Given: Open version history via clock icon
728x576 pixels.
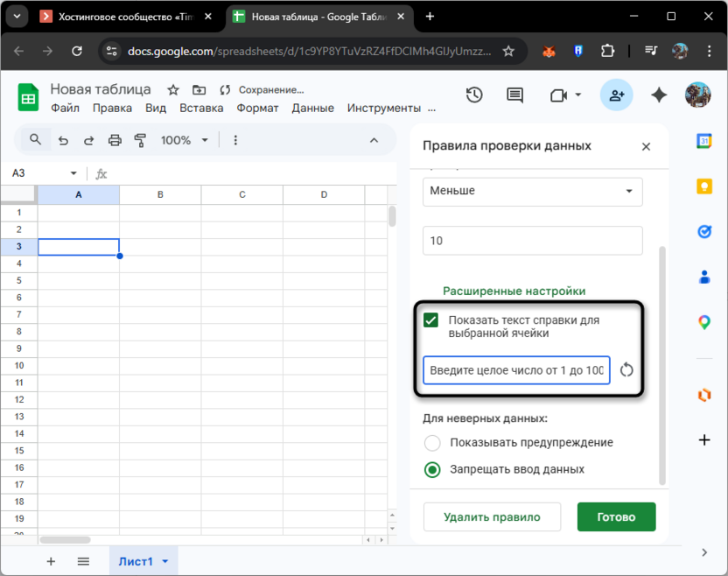Looking at the screenshot, I should [473, 95].
